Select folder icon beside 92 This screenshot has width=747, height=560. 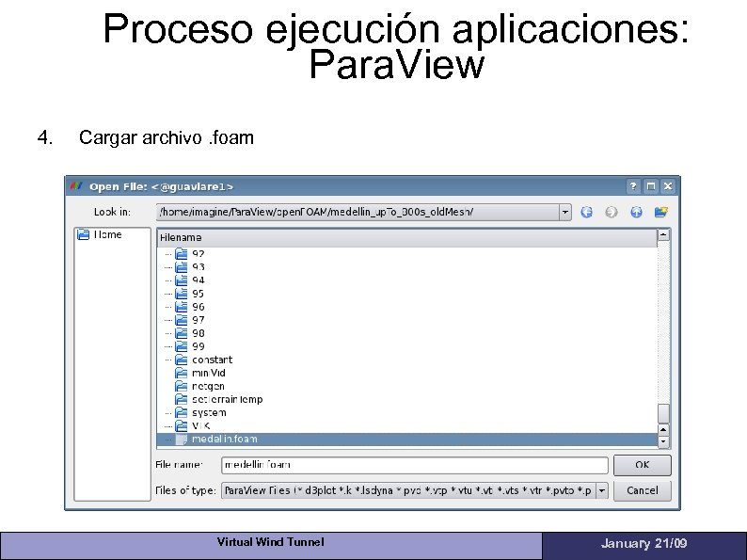click(181, 254)
